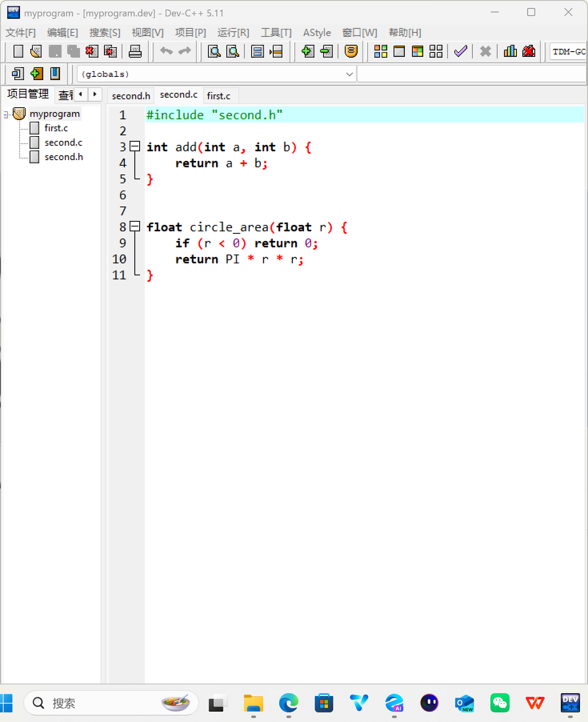Image resolution: width=588 pixels, height=722 pixels.
Task: Close the current file with red-X page icon
Action: (92, 51)
